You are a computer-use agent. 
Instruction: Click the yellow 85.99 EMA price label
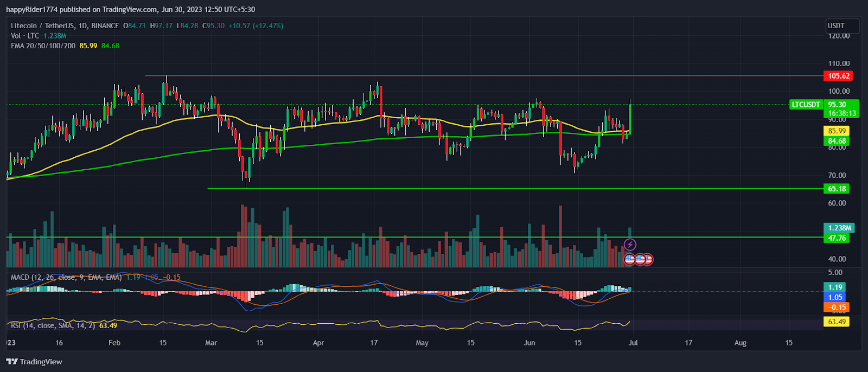point(837,131)
